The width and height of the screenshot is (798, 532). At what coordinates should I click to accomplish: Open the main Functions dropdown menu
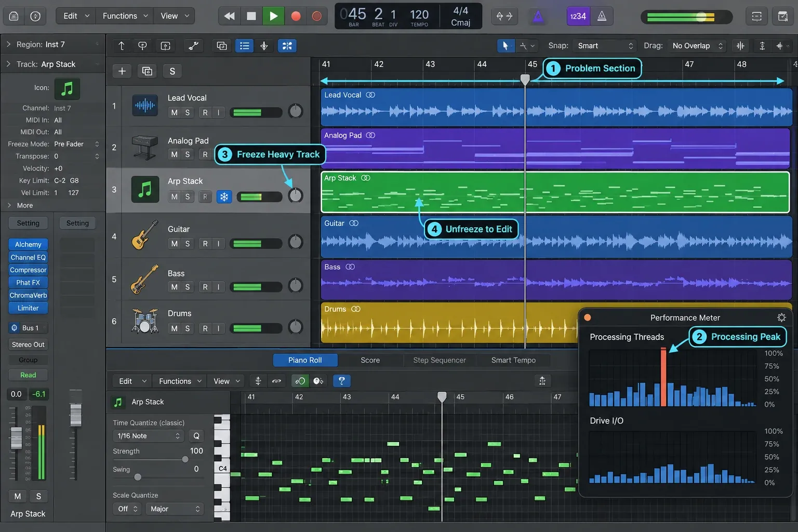pos(125,16)
